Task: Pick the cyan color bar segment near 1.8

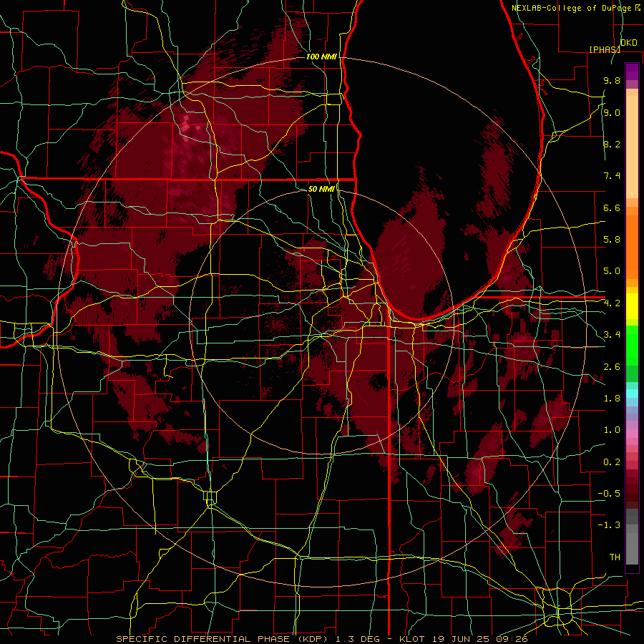Action: click(x=632, y=394)
